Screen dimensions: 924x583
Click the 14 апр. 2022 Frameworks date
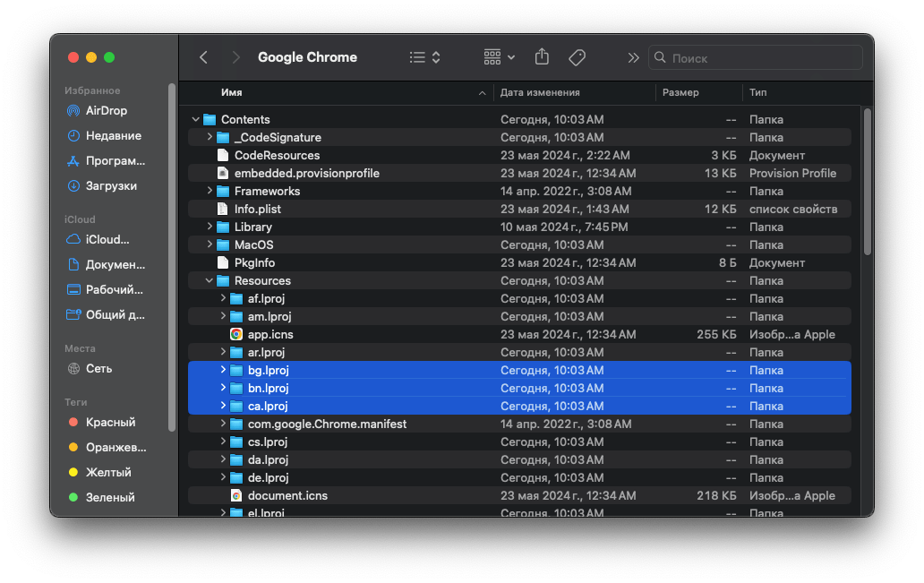[566, 191]
